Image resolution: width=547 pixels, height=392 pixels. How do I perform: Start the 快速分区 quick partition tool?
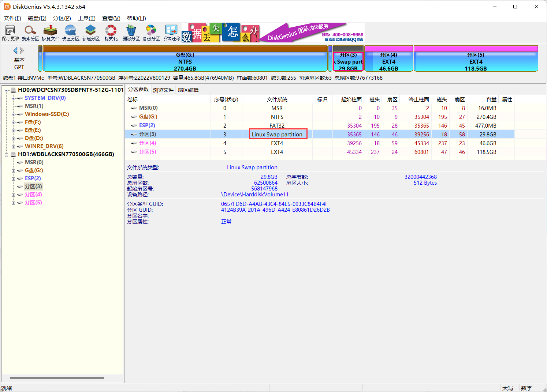pos(71,33)
